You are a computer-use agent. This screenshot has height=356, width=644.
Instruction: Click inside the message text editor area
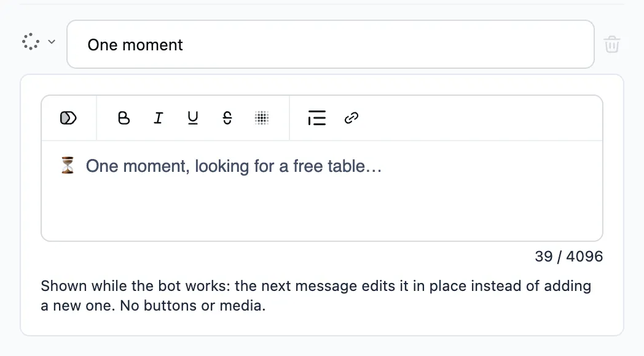tap(322, 191)
